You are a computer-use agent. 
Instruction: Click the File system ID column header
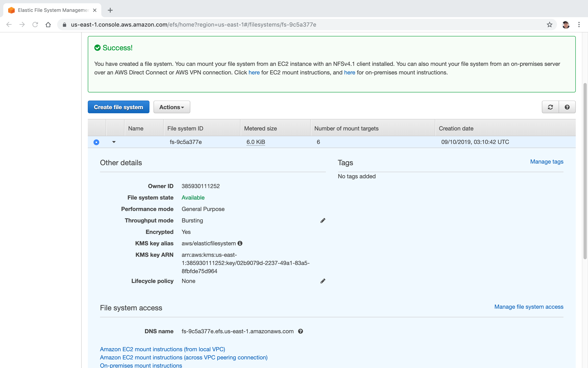point(202,128)
